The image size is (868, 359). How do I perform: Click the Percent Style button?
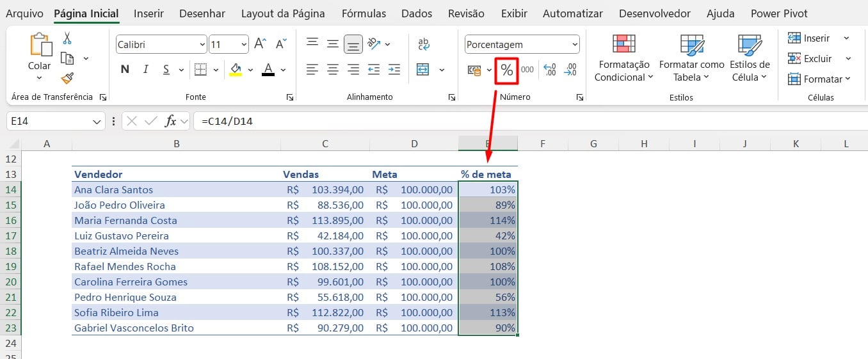point(506,70)
